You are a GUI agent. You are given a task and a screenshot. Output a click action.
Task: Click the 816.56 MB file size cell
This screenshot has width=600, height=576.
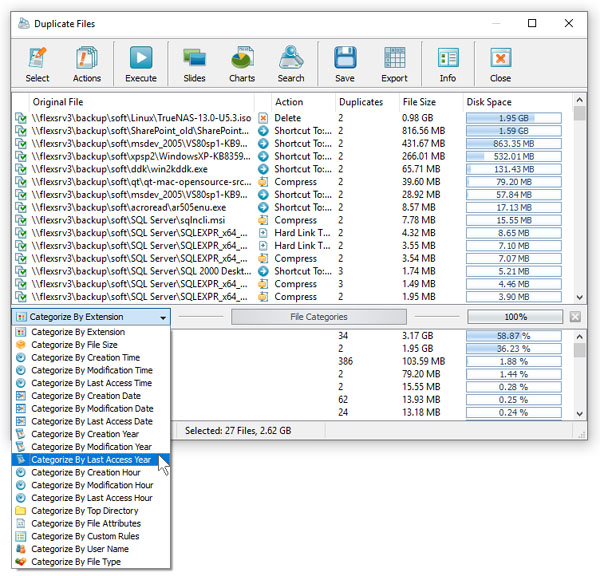point(424,131)
